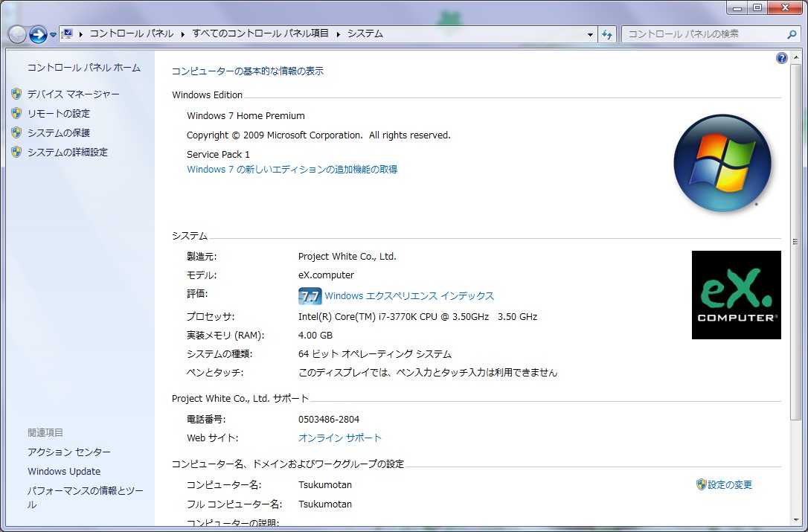Click the shield icon beside 設定の変更
Screen dimensions: 808x532
pos(701,484)
